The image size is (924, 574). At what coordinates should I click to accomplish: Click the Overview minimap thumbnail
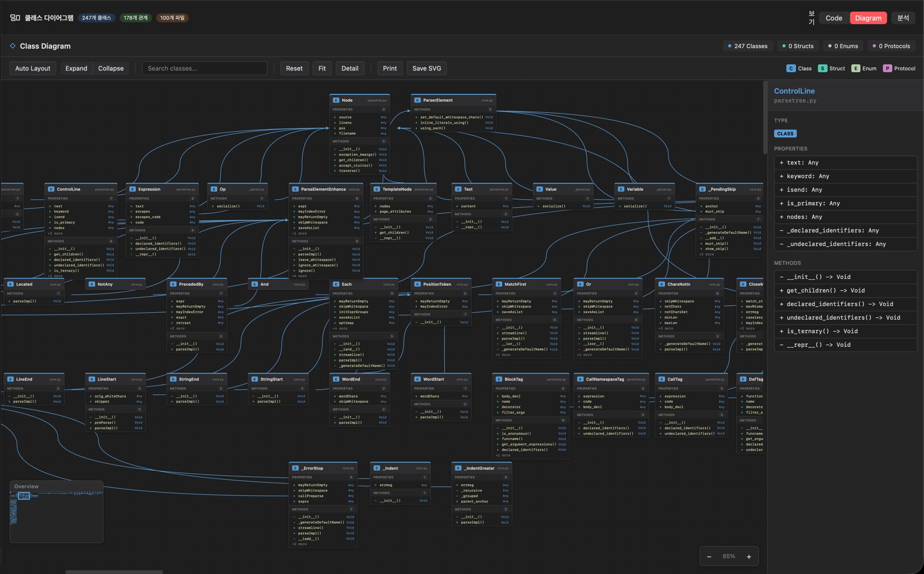56,516
